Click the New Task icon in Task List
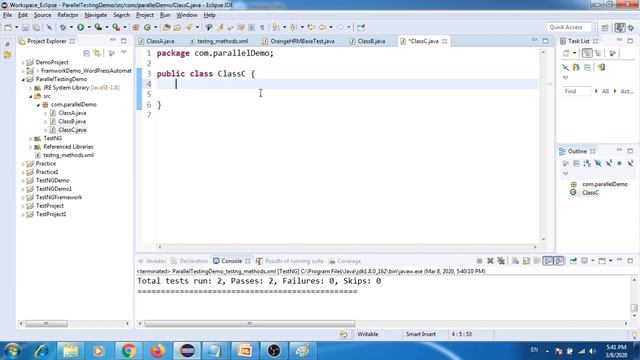The image size is (640, 360). [x=567, y=53]
